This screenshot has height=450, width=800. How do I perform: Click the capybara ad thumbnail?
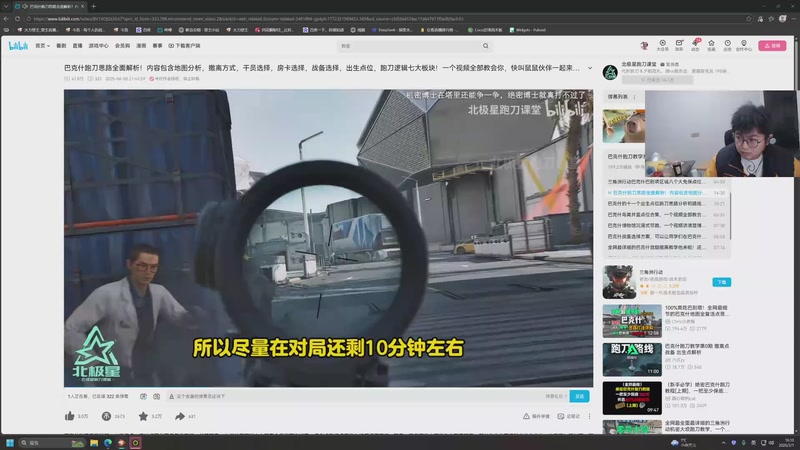tap(623, 126)
